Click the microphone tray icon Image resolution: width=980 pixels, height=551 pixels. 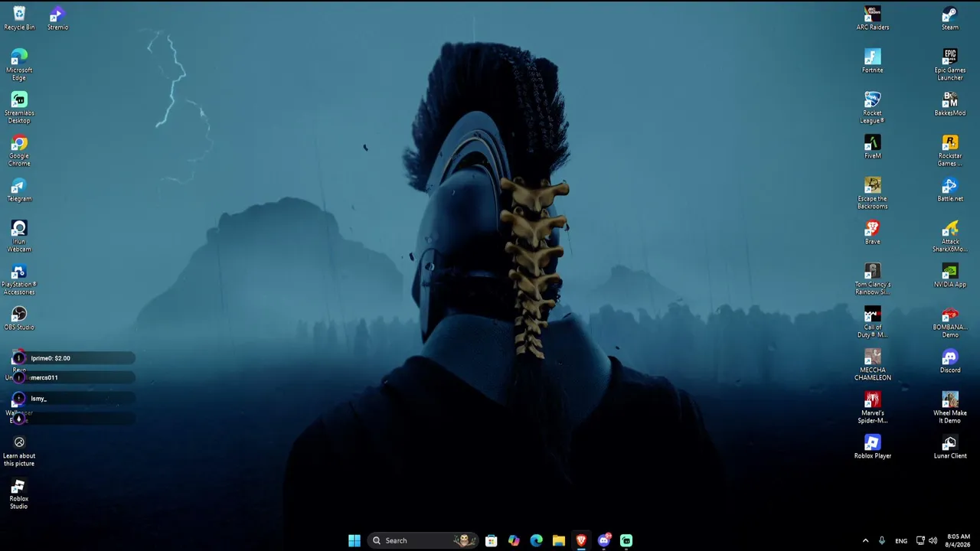[882, 540]
